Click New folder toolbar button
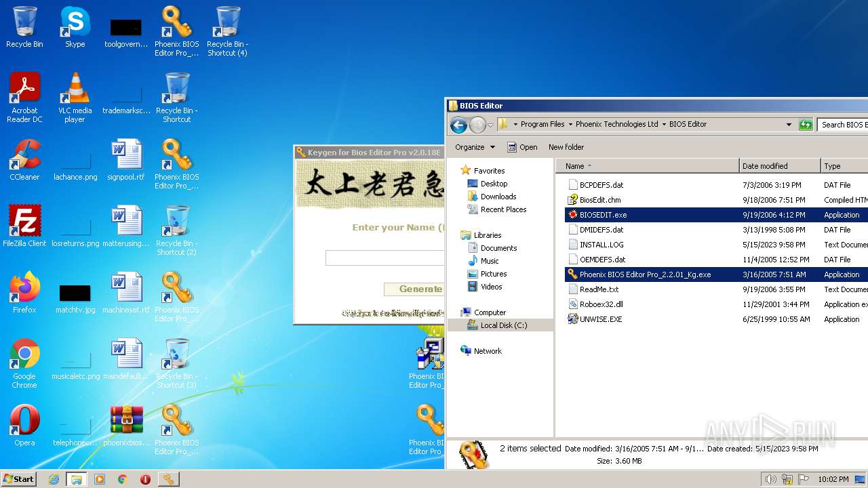 [566, 147]
